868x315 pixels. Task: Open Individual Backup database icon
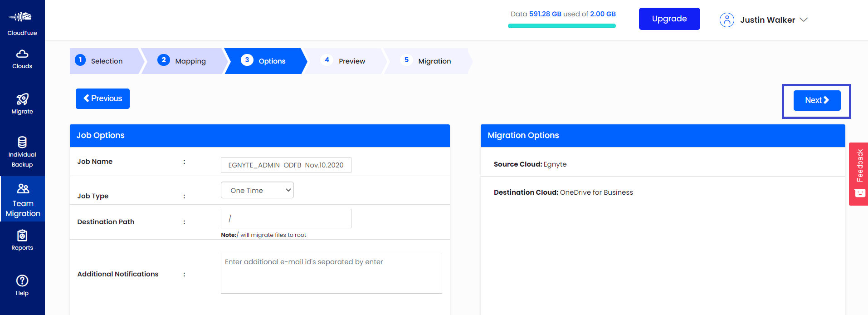(22, 142)
